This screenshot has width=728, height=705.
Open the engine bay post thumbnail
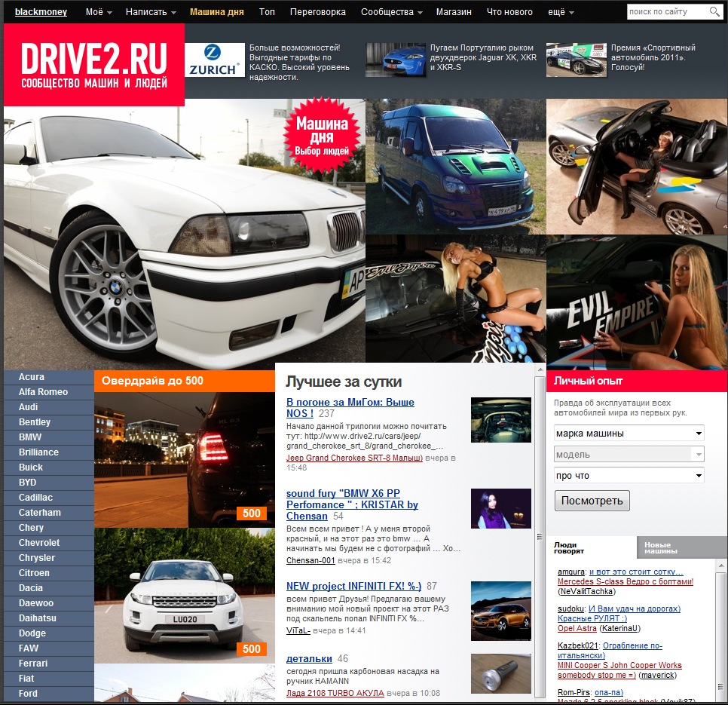tap(500, 420)
